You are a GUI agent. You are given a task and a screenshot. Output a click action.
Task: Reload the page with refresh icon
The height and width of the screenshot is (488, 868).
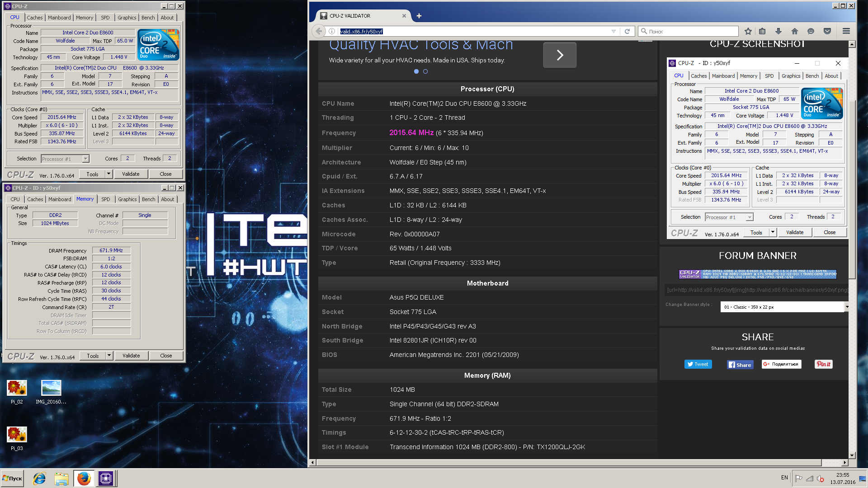click(627, 31)
